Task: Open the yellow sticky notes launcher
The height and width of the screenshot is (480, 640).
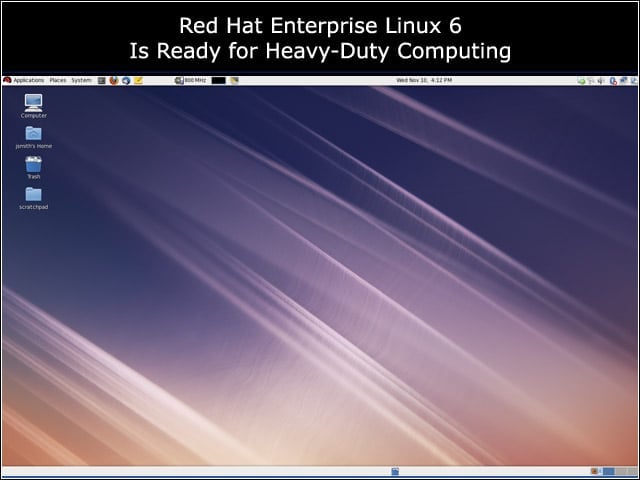Action: pyautogui.click(x=138, y=80)
